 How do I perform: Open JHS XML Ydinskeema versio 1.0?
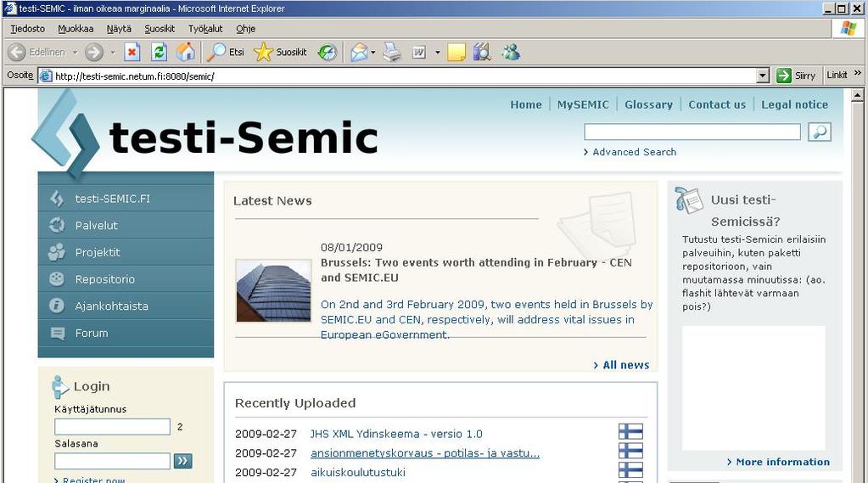[x=396, y=434]
